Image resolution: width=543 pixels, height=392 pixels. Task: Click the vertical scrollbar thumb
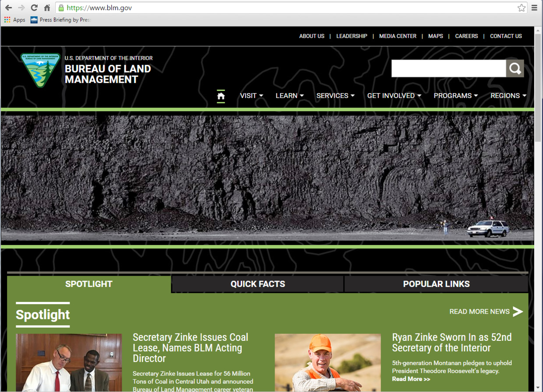pyautogui.click(x=538, y=87)
